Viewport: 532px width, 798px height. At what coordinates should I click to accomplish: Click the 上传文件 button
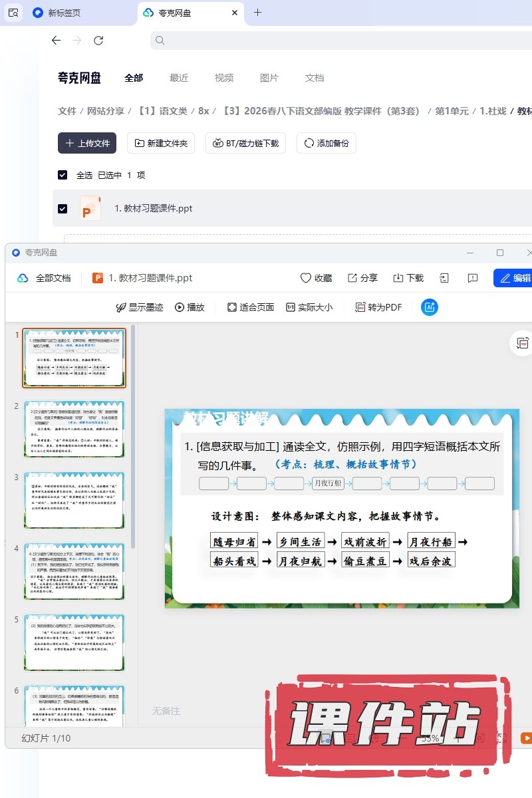coord(87,143)
